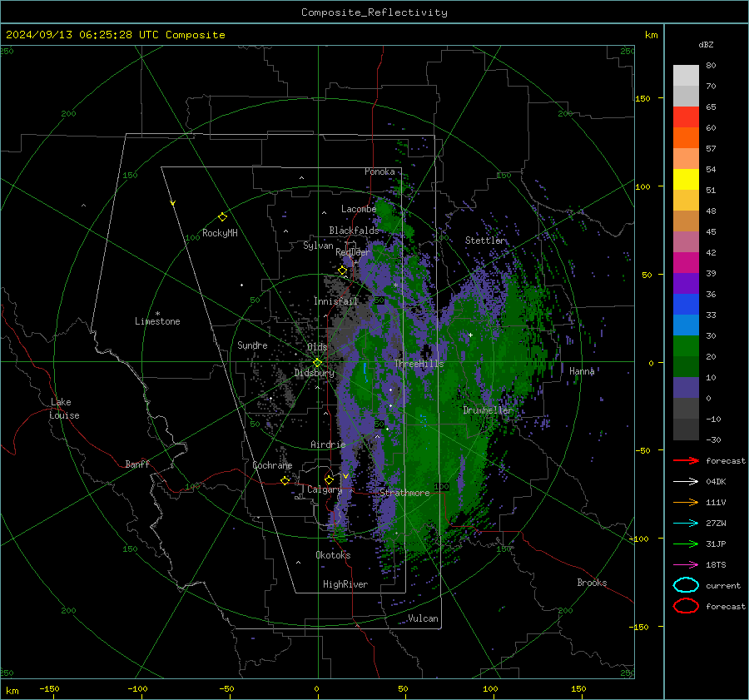Click the Lake Louise label

(x=64, y=409)
